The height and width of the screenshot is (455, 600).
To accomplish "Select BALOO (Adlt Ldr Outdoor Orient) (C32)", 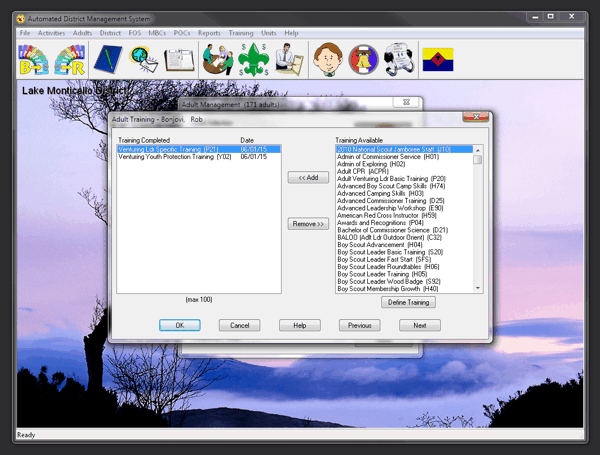I will pyautogui.click(x=404, y=237).
